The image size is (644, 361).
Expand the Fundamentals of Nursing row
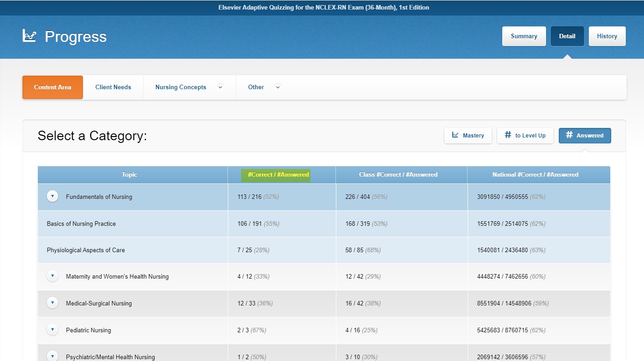pyautogui.click(x=52, y=196)
